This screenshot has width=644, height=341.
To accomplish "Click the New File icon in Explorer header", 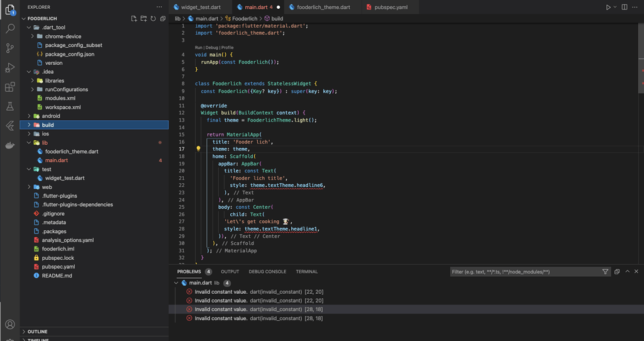I will 134,18.
